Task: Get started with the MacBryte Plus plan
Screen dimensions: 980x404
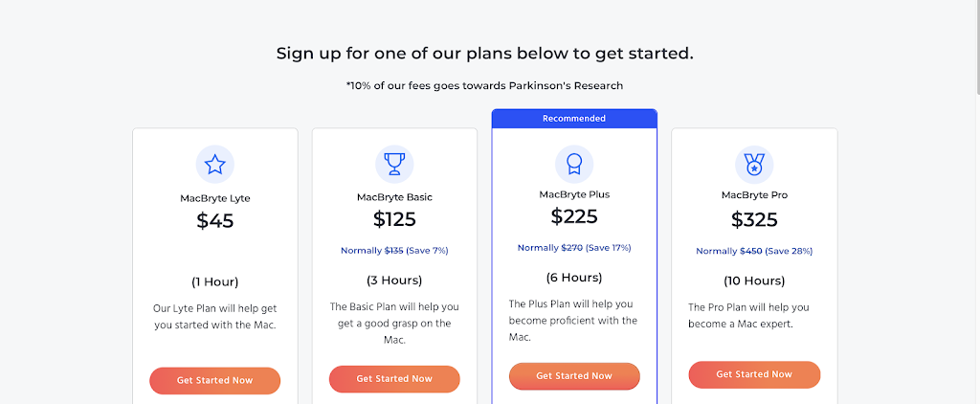Action: [x=574, y=376]
